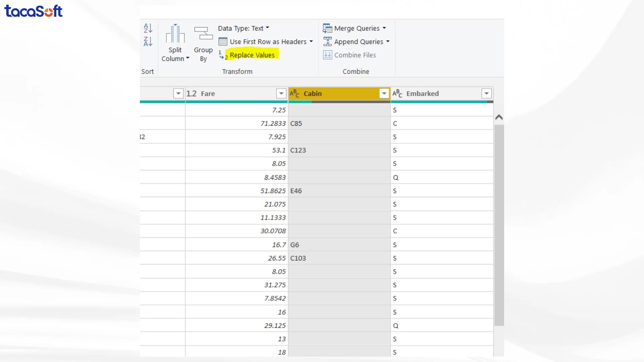
Task: Sort descending with the Z-A icon
Action: click(x=148, y=42)
